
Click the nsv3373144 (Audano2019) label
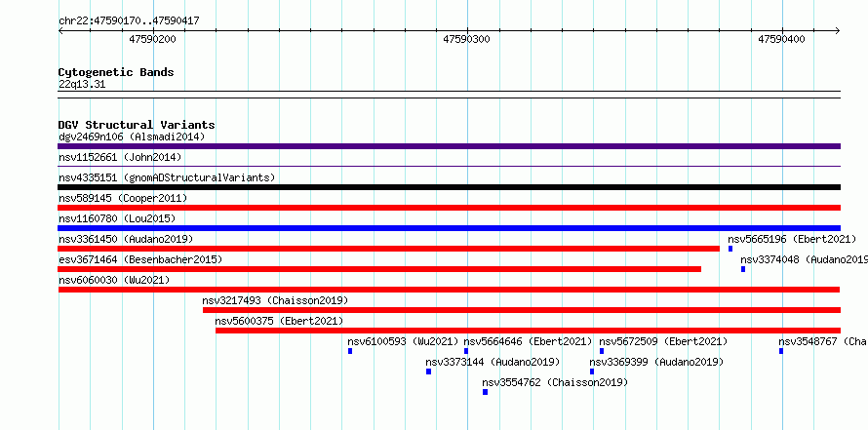493,362
